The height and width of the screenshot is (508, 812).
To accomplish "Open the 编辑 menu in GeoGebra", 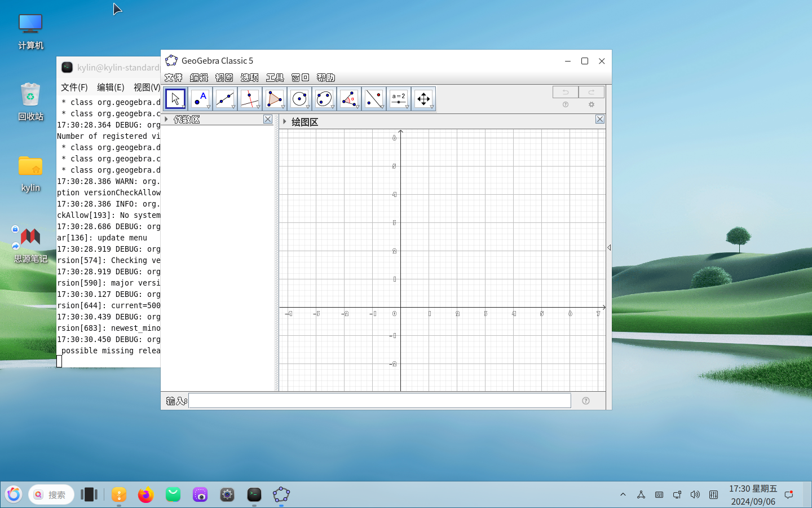I will pyautogui.click(x=199, y=77).
